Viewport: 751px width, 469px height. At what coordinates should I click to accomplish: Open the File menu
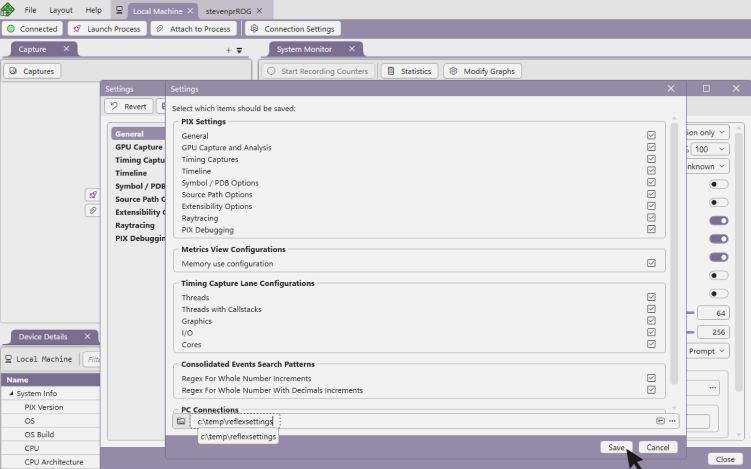coord(30,9)
